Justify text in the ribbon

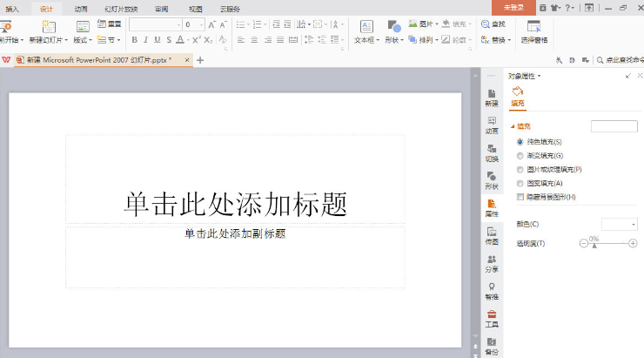point(280,40)
